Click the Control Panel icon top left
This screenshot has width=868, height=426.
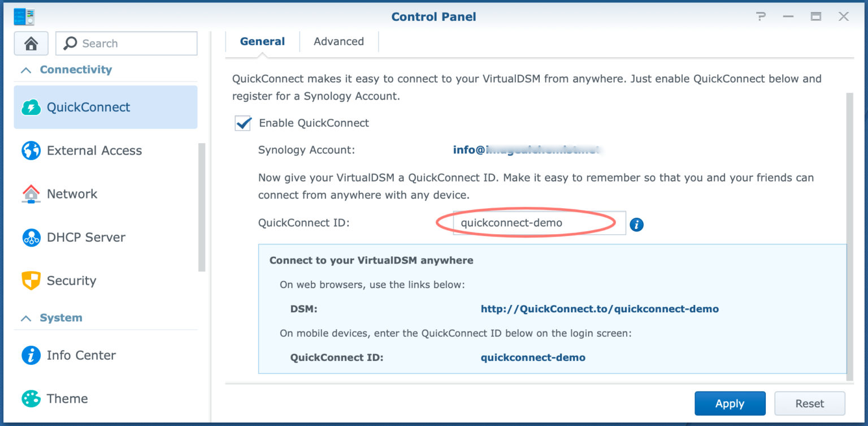[24, 16]
